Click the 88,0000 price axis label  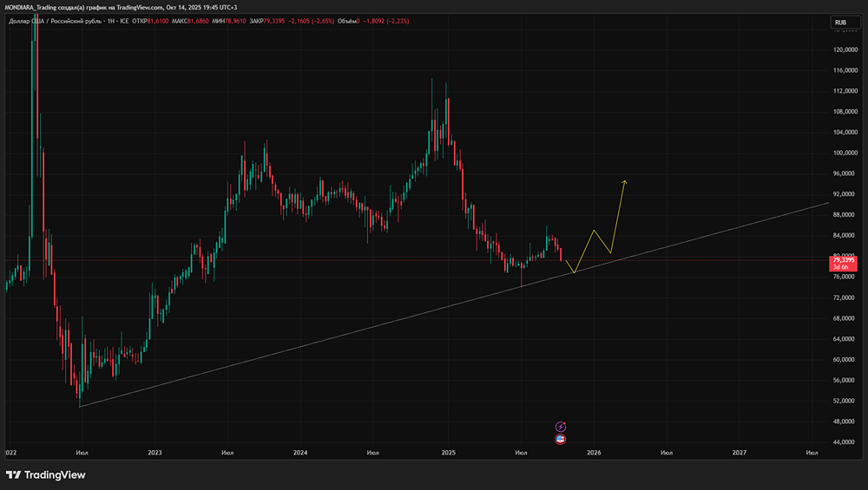click(x=845, y=215)
